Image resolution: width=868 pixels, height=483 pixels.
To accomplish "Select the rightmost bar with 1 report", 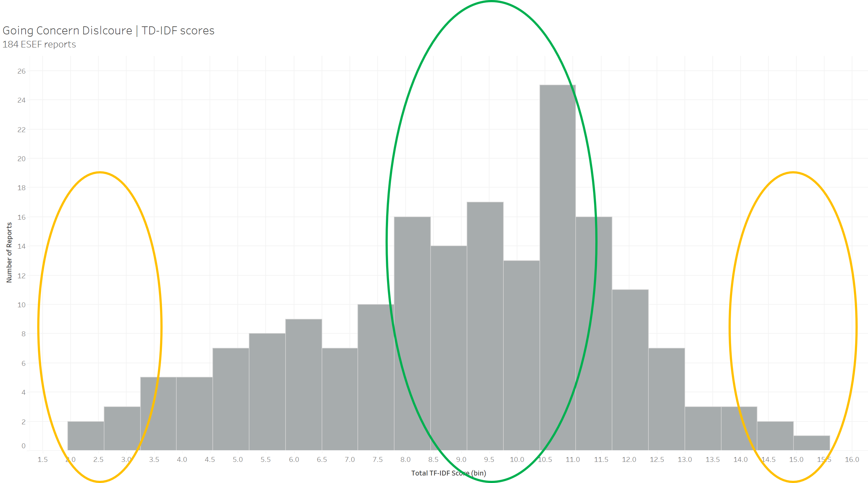I will [812, 443].
